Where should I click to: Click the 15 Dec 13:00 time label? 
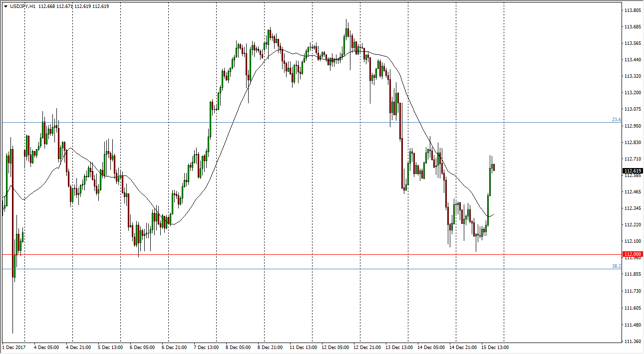[x=495, y=347]
